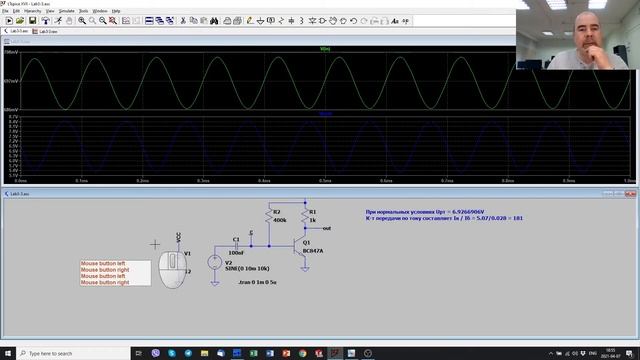
Task: Click the green V(in) trace label
Action: coord(325,49)
